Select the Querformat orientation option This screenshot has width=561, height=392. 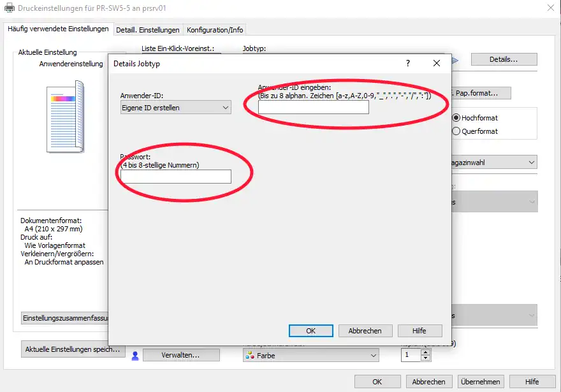pos(456,131)
